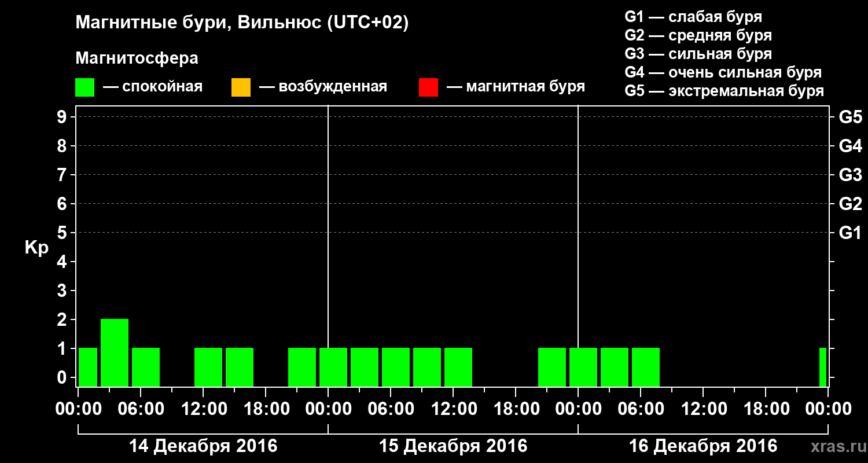
Task: Click the Kp 2 green bar on 14 Декабря
Action: click(x=115, y=352)
